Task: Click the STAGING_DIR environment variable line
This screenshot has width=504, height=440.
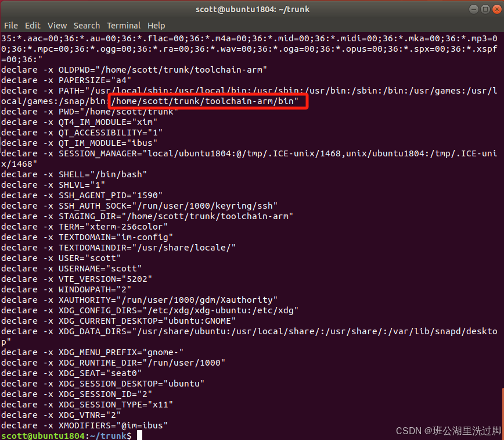Action: click(x=134, y=216)
